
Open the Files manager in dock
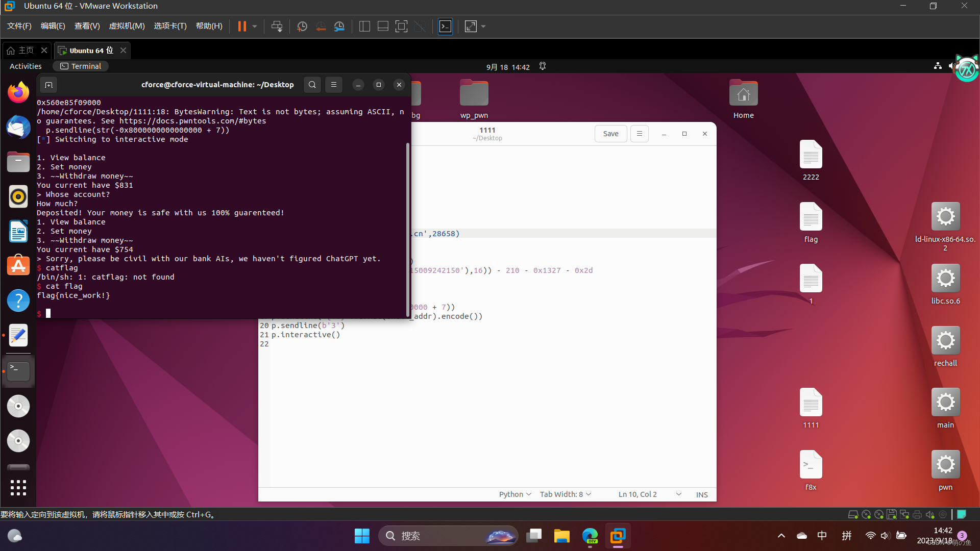point(18,162)
